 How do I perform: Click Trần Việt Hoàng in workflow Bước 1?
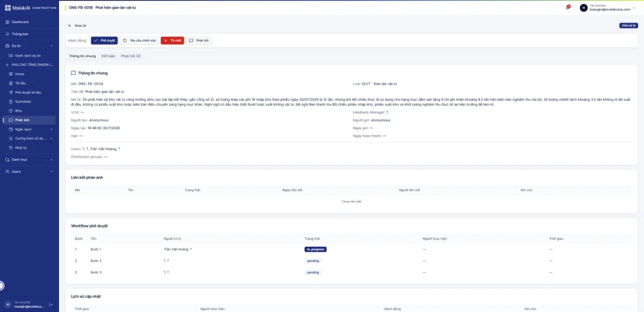click(x=177, y=249)
